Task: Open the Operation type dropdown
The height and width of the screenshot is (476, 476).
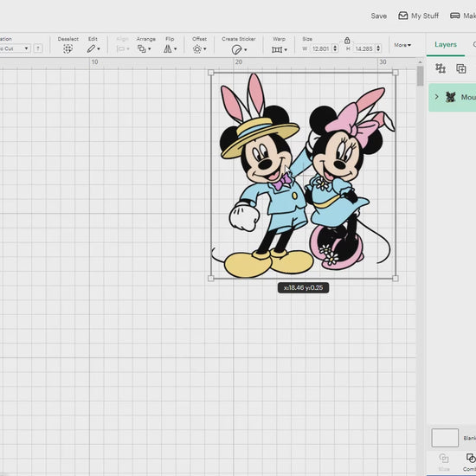Action: tap(15, 48)
